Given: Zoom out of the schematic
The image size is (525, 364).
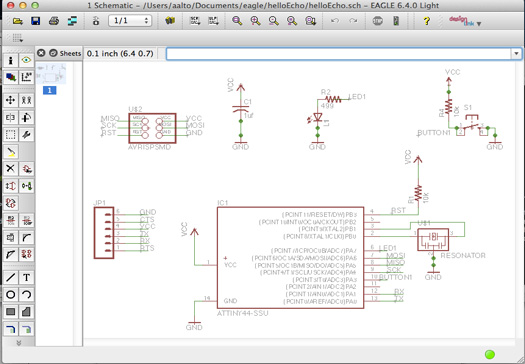Looking at the screenshot, I should pyautogui.click(x=274, y=21).
